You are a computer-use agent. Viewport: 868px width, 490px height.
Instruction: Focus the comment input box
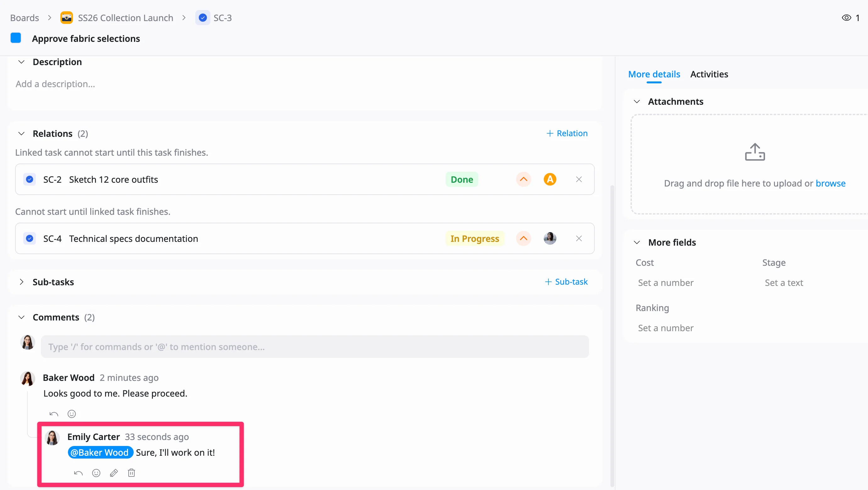coord(315,347)
